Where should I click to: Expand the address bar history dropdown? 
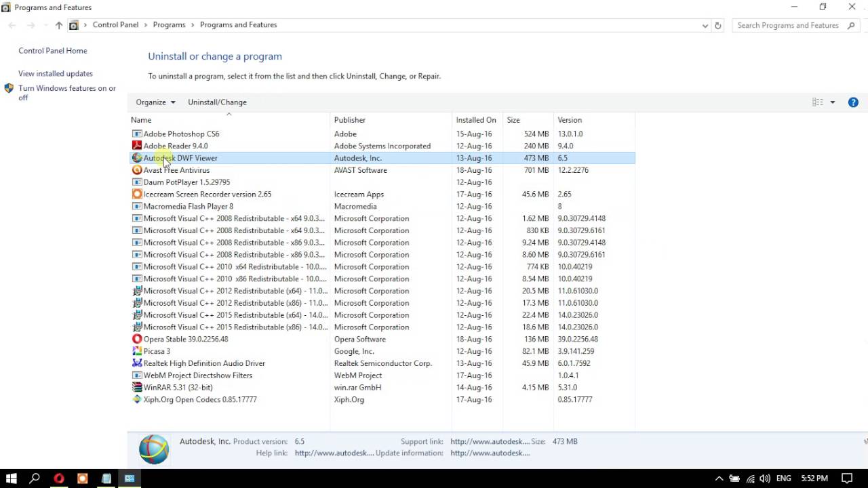(x=705, y=25)
